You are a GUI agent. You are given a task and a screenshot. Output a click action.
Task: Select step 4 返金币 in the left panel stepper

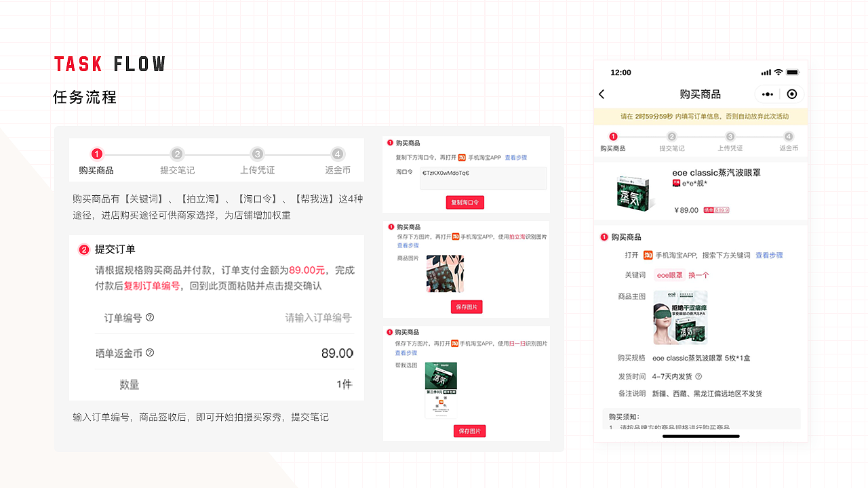tap(338, 163)
